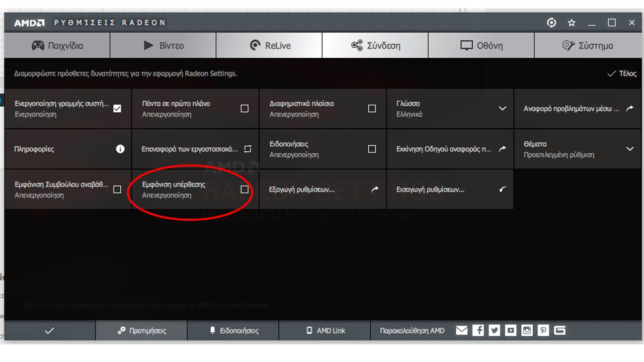The image size is (644, 362).
Task: Click the phone icon next to AMD Link
Action: point(309,331)
